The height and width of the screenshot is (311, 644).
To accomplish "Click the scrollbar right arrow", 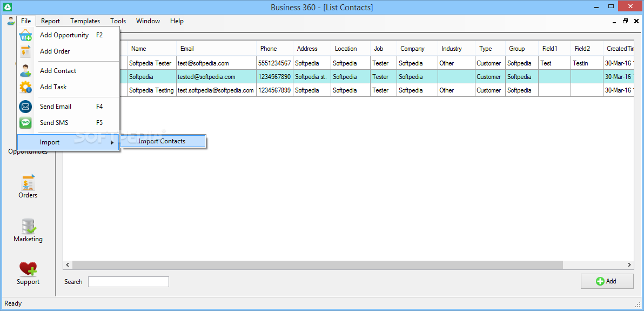I will coord(629,264).
